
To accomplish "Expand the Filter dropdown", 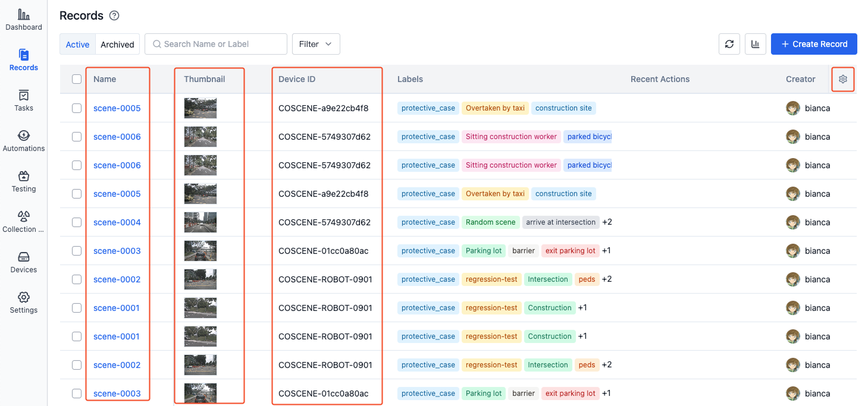I will (316, 44).
